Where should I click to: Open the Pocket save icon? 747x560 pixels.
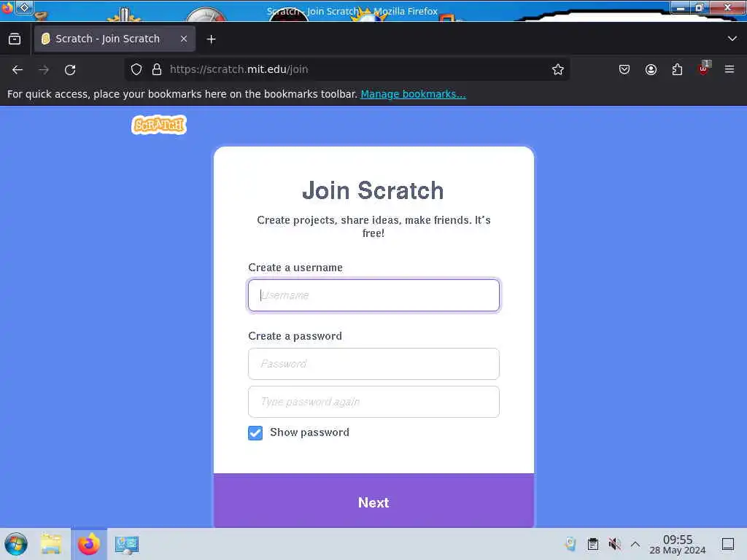tap(624, 69)
